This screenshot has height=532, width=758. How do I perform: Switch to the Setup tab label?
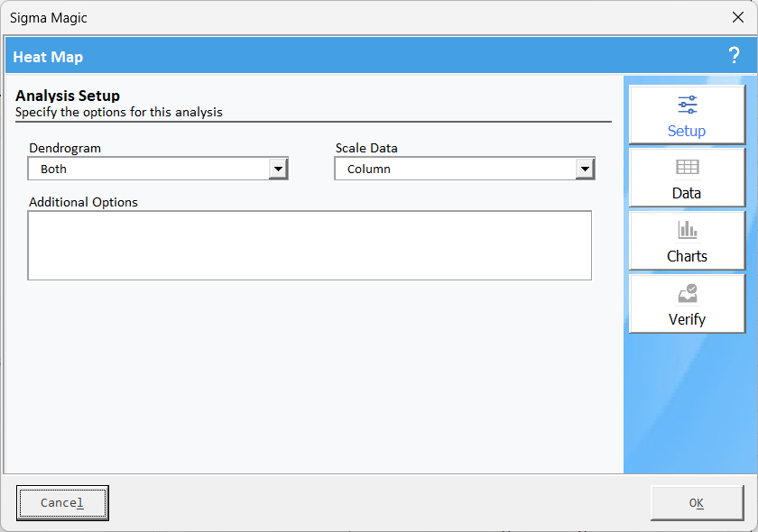687,131
